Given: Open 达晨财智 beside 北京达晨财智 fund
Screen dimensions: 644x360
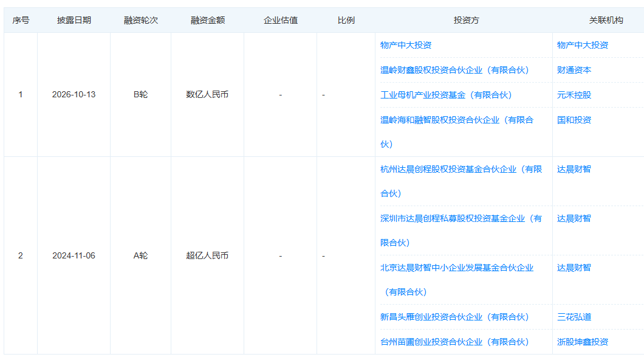Looking at the screenshot, I should tap(574, 268).
